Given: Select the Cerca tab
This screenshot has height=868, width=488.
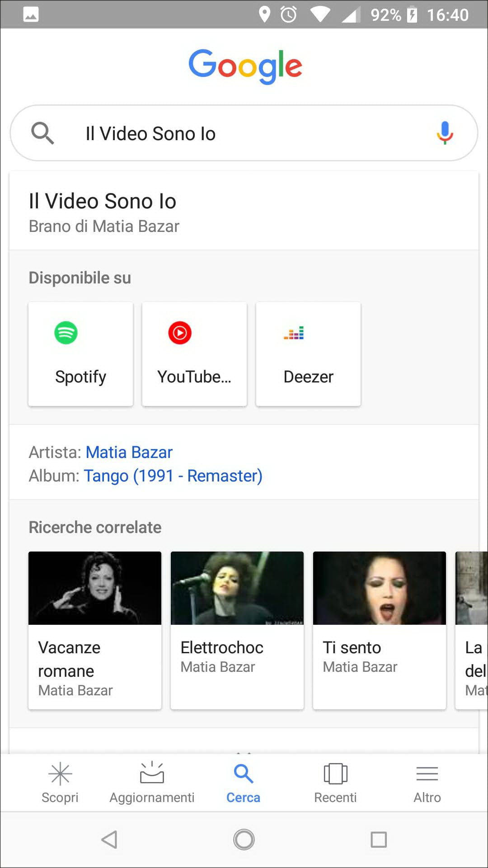Looking at the screenshot, I should [x=244, y=783].
